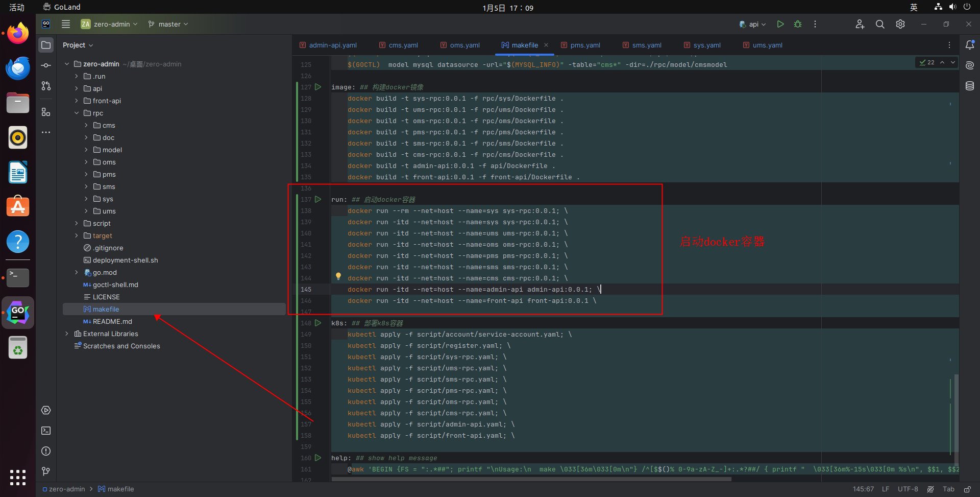980x497 pixels.
Task: Toggle read-only lock in status bar
Action: pos(967,489)
